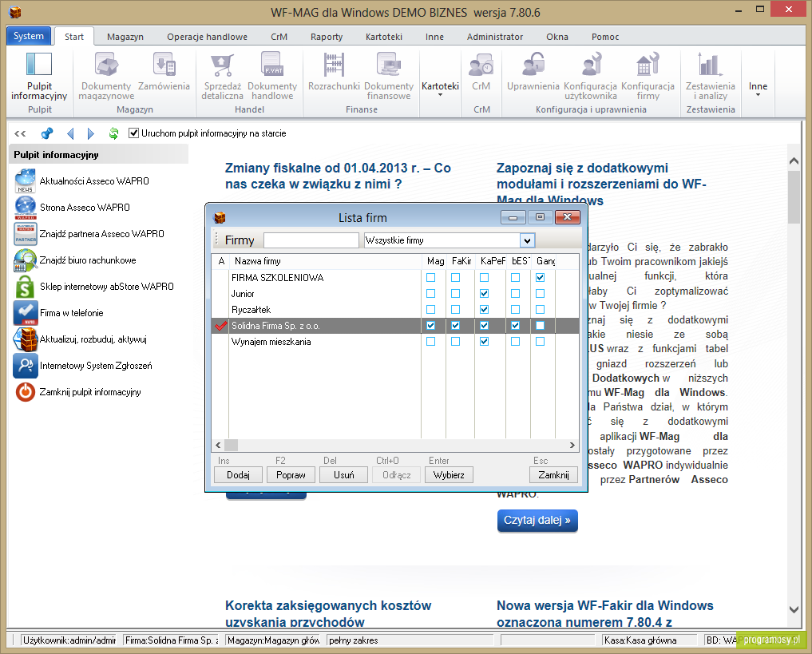Collapse side panel with double-chevron icon

(x=20, y=133)
